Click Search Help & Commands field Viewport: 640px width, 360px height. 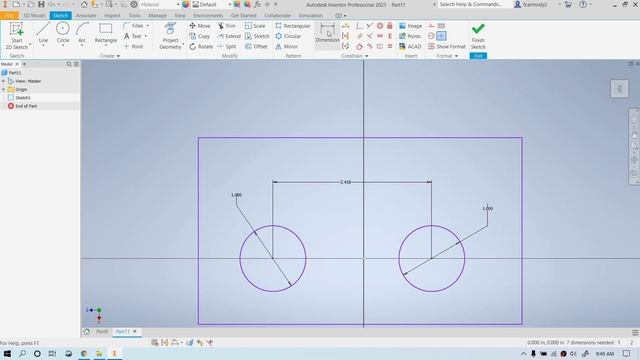[475, 4]
